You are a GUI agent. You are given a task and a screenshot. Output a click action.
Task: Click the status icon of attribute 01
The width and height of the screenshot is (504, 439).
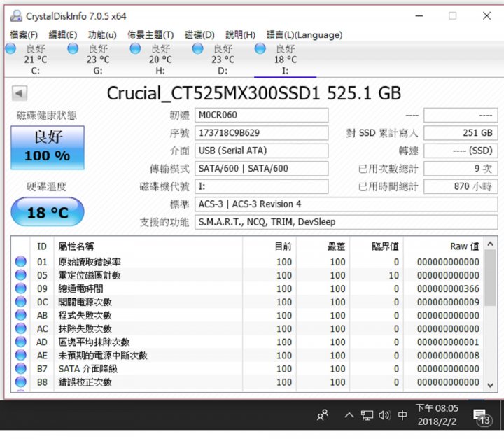tap(21, 262)
